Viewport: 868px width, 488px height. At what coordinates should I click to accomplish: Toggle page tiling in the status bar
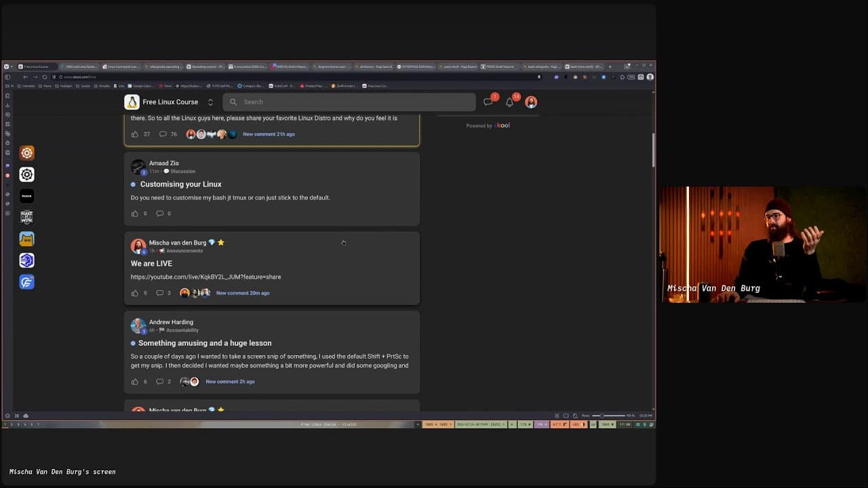pos(557,415)
